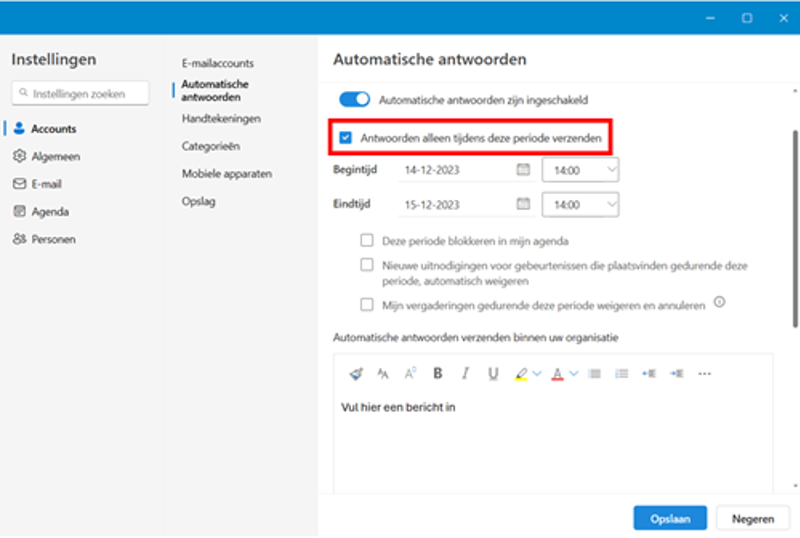
Task: Click the 'Instellingen zoeken' search field
Action: click(80, 93)
